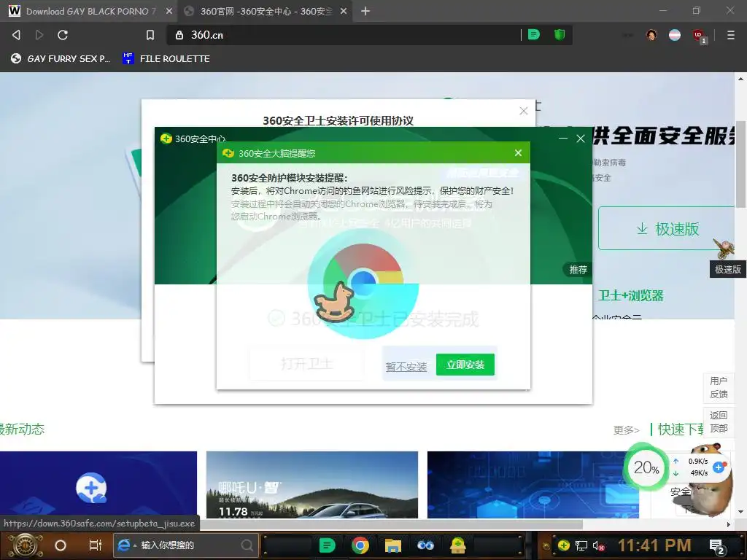The width and height of the screenshot is (747, 560).
Task: Open the green reader-mode icon in address bar
Action: click(534, 34)
